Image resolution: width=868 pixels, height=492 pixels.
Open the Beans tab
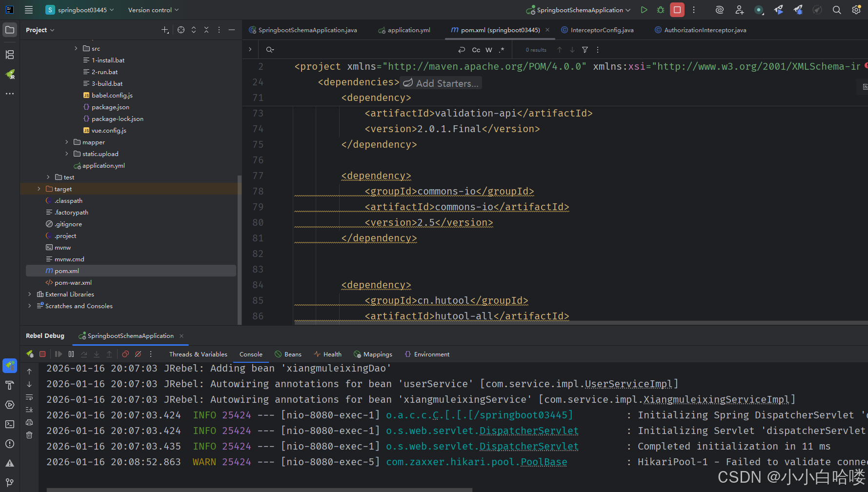(288, 354)
